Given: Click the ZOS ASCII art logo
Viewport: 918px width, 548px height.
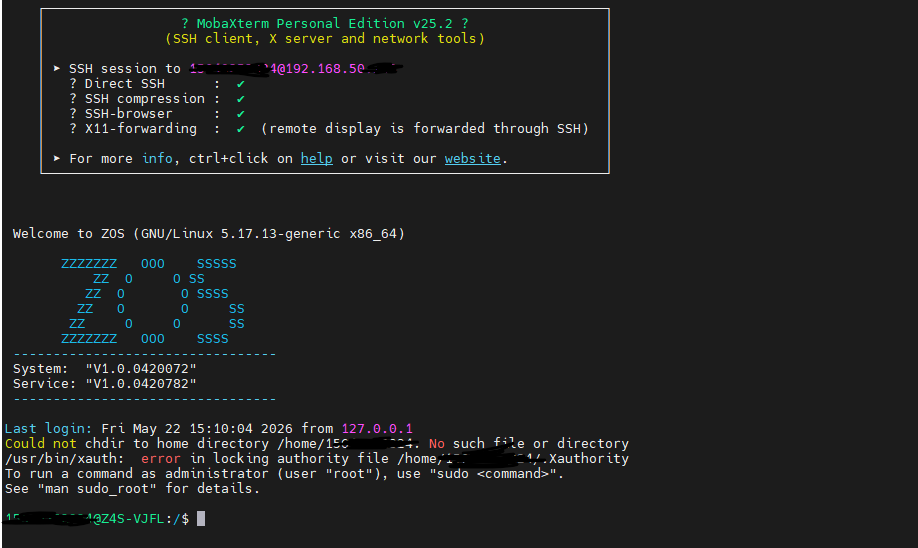Looking at the screenshot, I should [x=153, y=301].
